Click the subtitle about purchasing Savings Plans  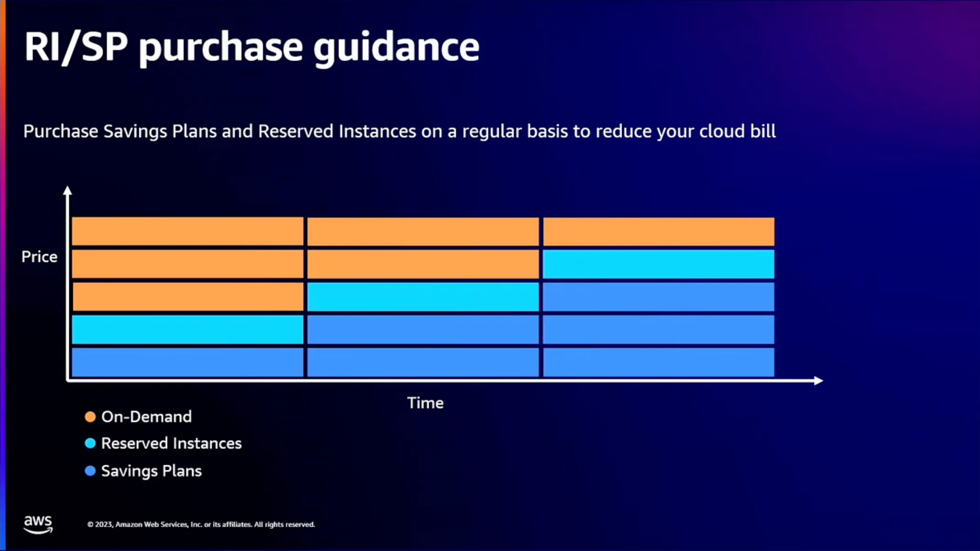click(399, 132)
